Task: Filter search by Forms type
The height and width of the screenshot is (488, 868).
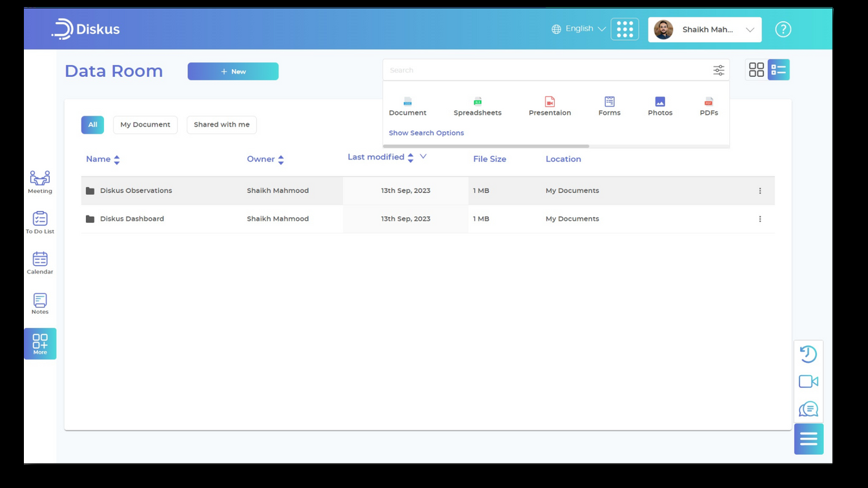Action: click(610, 107)
